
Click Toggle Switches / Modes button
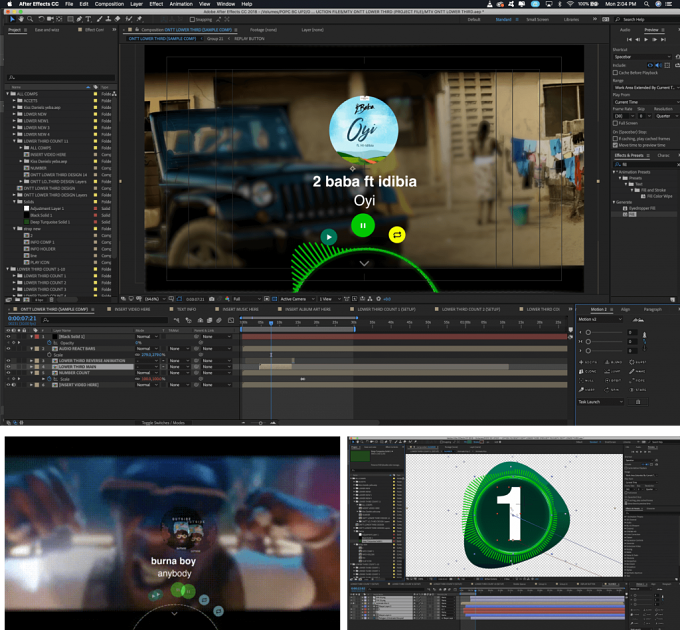click(163, 422)
